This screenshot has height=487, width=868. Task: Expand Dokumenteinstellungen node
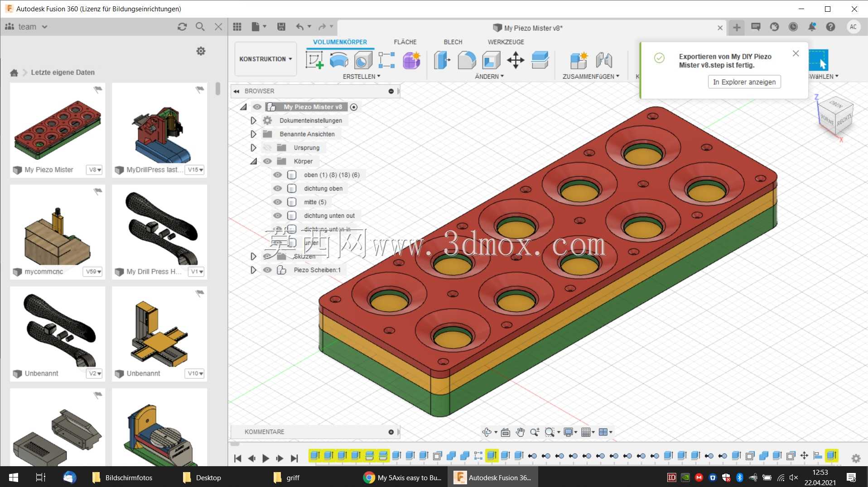click(253, 120)
